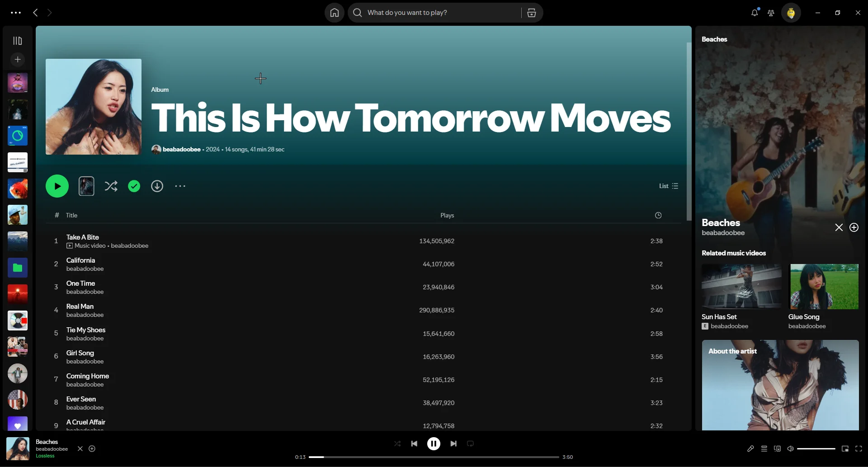
Task: Download the album
Action: point(157,186)
